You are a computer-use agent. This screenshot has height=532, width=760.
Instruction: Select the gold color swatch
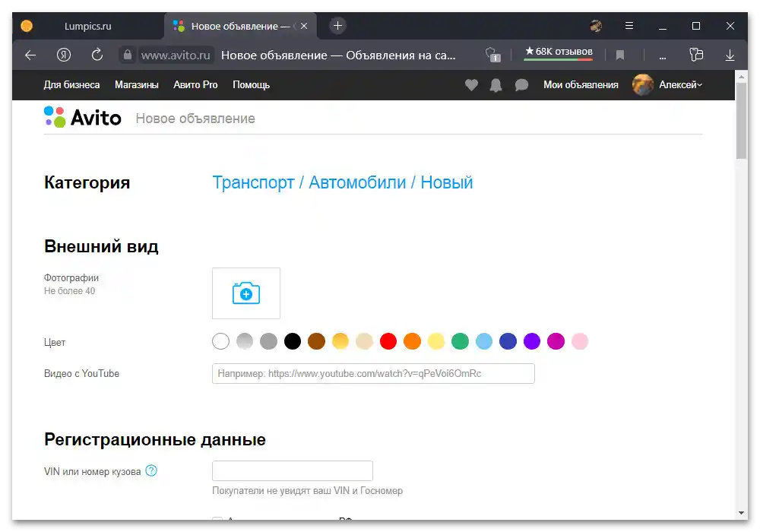coord(340,341)
